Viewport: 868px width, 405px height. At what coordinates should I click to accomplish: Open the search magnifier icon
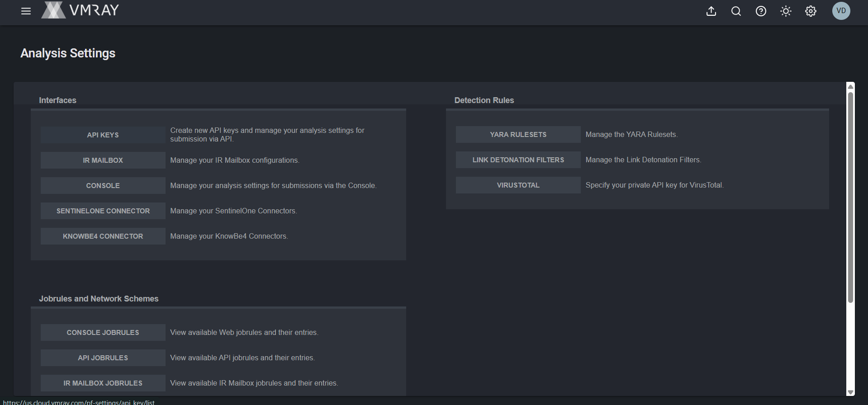pyautogui.click(x=736, y=11)
